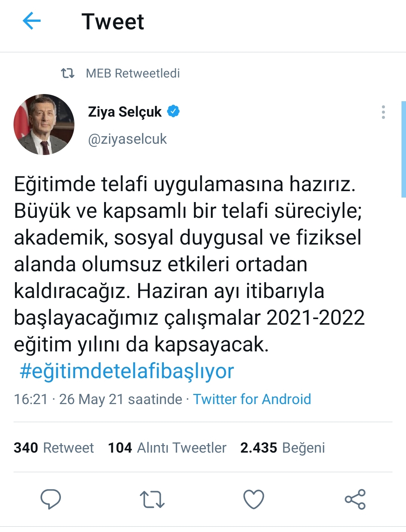The width and height of the screenshot is (406, 532).
Task: Tap the 16:21 · 26 May 21 timestamp
Action: (98, 399)
